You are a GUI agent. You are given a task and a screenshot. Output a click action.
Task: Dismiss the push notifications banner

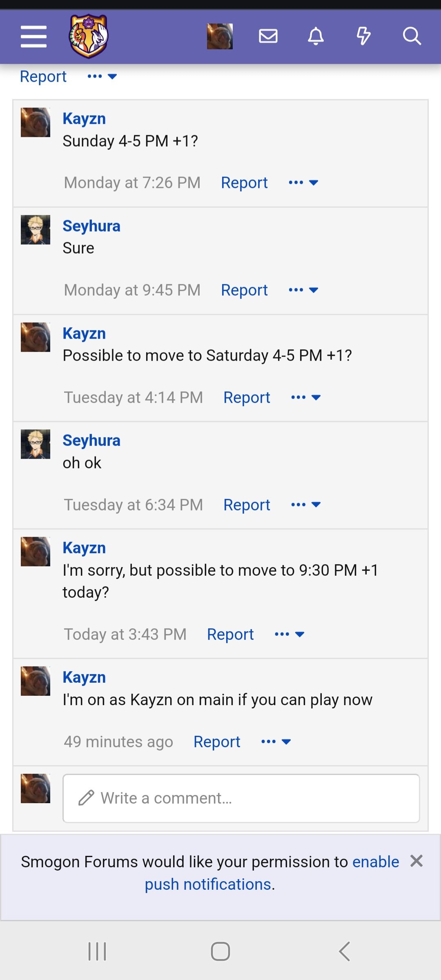[x=416, y=861]
